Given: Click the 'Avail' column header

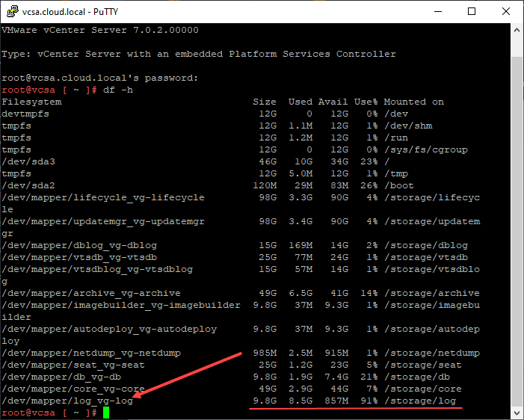Looking at the screenshot, I should coord(333,102).
